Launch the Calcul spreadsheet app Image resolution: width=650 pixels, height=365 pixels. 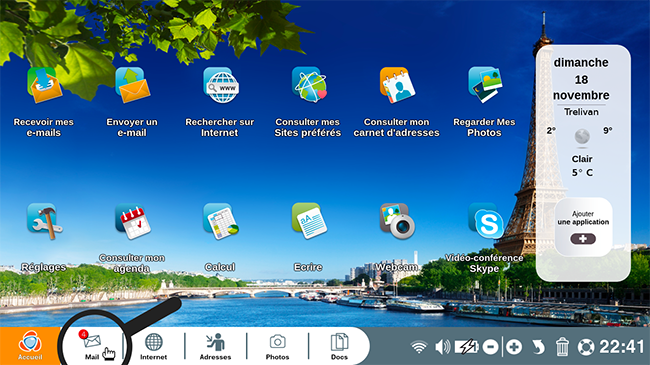point(221,221)
